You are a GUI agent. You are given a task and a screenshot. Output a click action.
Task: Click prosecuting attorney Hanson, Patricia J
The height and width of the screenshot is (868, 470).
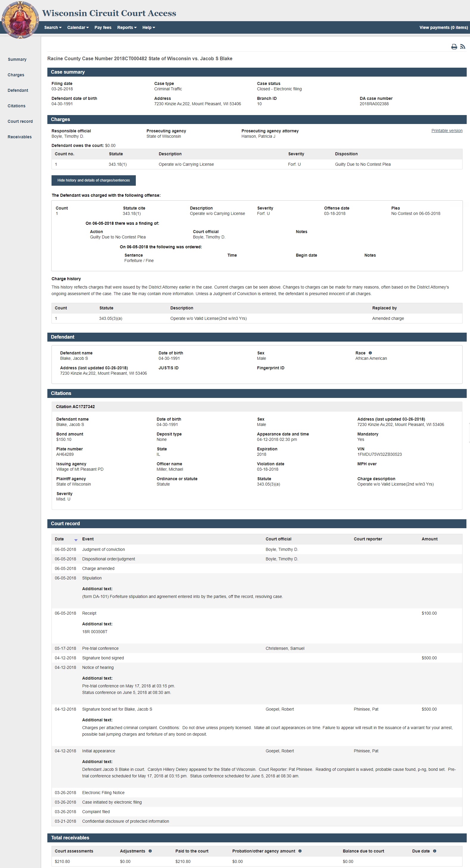click(258, 136)
